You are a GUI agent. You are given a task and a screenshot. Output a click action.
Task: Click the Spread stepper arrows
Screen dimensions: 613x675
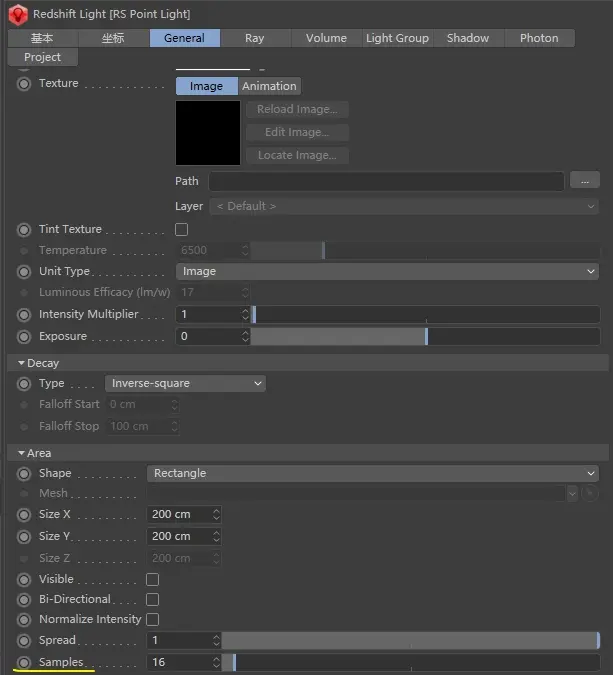click(x=217, y=641)
